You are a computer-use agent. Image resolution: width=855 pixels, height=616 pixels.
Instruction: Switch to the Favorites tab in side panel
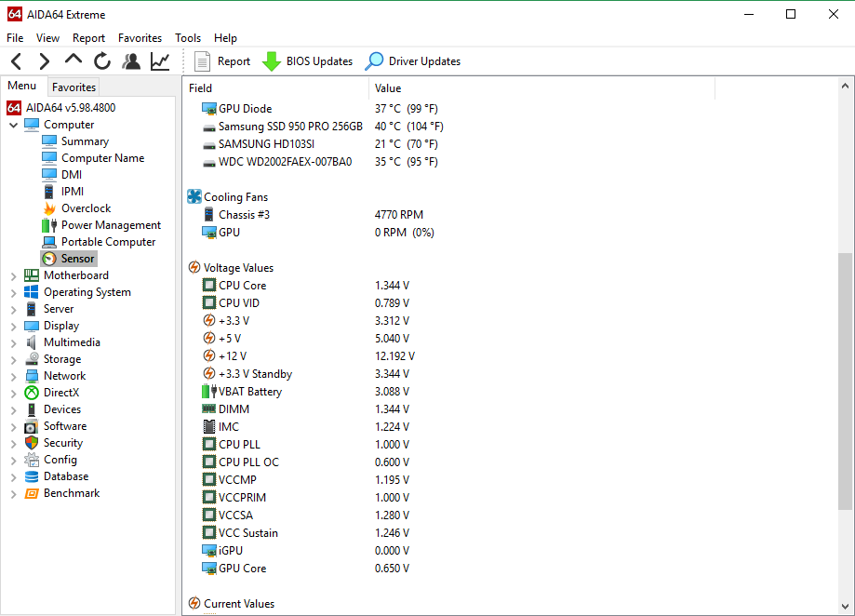73,87
